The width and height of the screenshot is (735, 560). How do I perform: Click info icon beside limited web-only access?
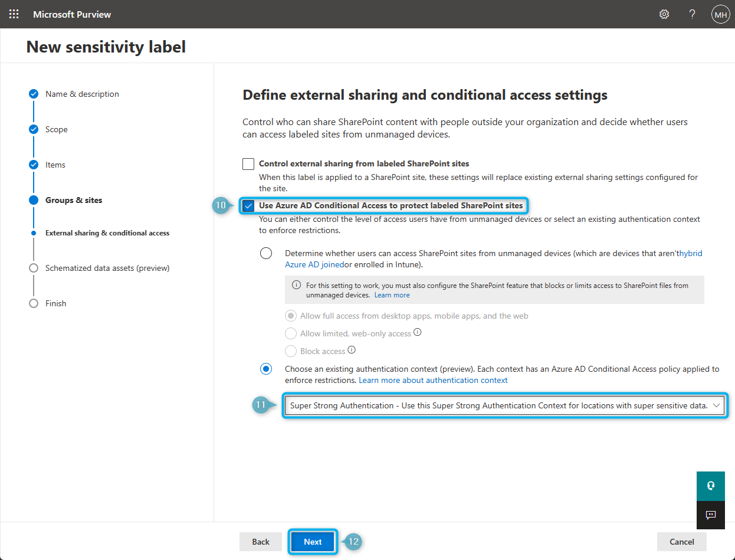tap(418, 332)
